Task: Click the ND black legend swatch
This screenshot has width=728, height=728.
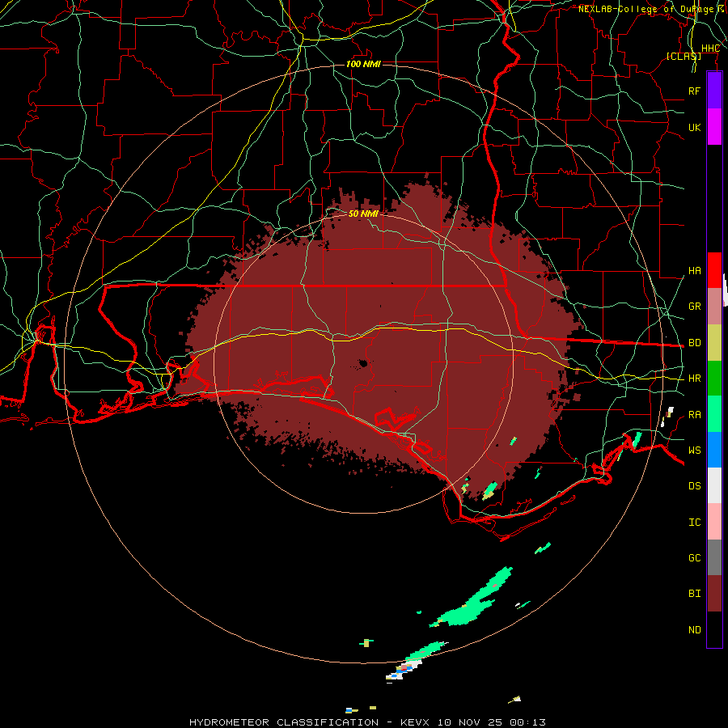Action: [714, 629]
